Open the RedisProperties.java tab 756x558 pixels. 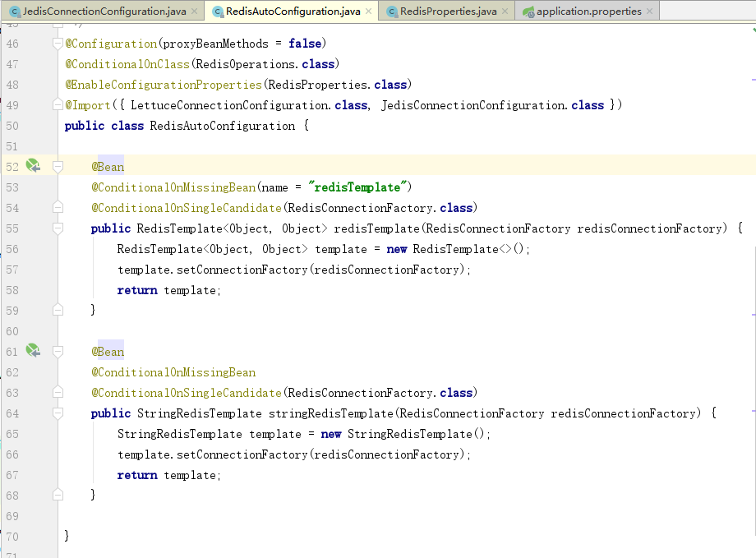point(449,11)
